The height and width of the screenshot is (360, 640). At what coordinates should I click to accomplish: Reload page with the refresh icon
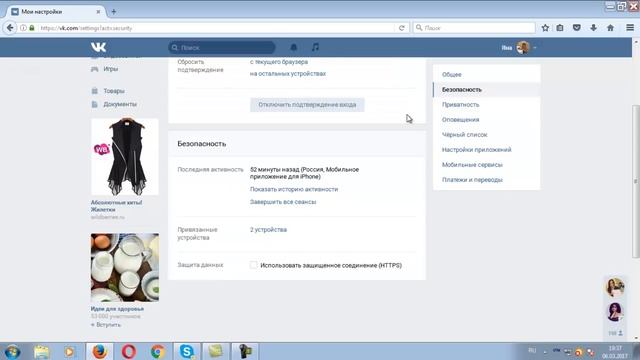click(402, 28)
